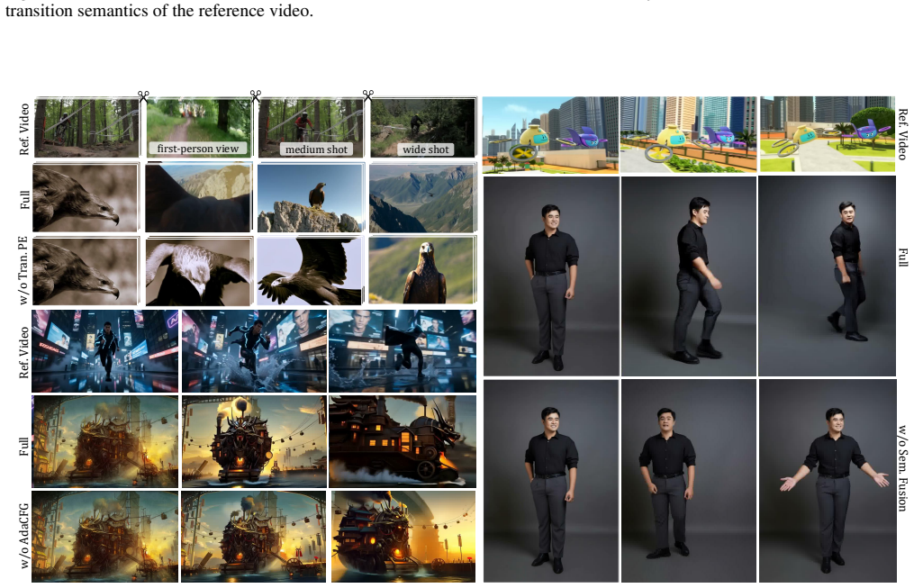This screenshot has height=588, width=914.
Task: Click the third scissors cut icon
Action: [x=367, y=95]
